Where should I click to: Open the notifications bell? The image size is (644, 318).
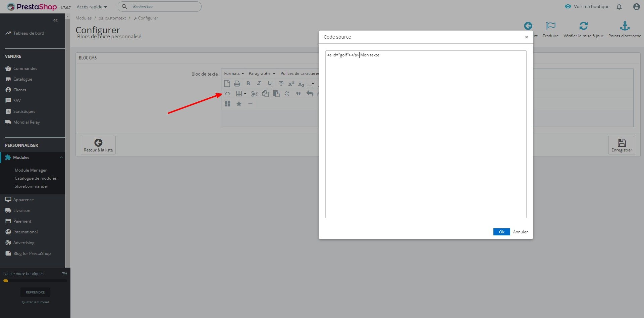pos(619,7)
